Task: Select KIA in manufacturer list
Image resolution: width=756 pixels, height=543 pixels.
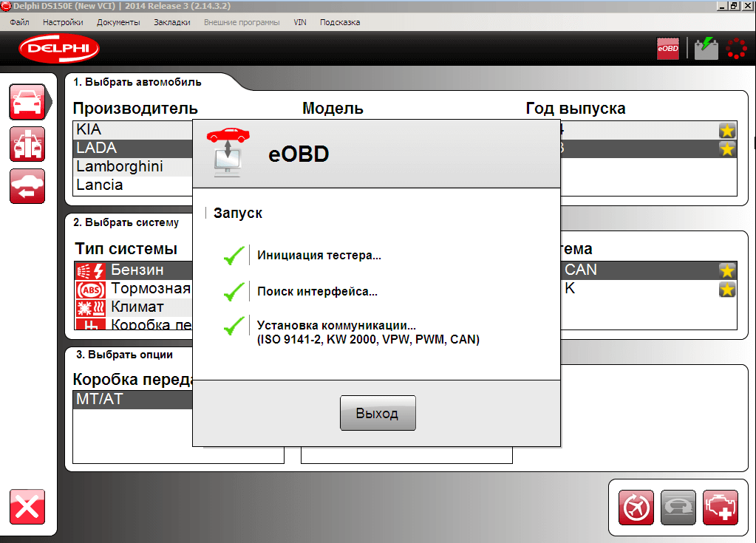Action: click(133, 129)
